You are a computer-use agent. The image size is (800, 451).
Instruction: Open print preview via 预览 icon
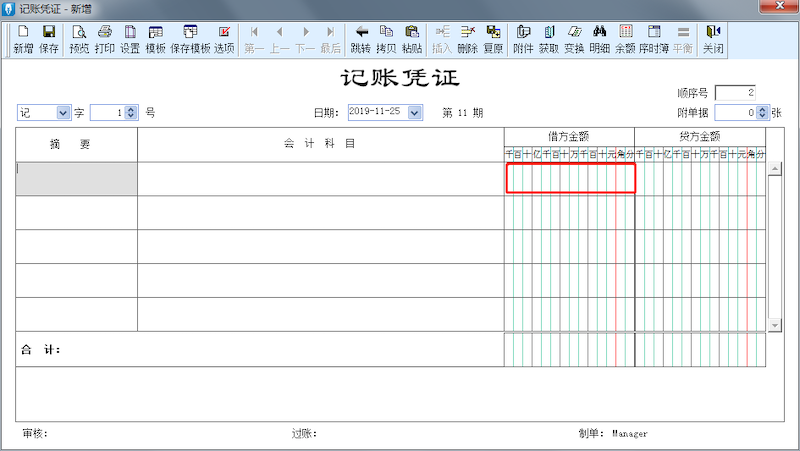pyautogui.click(x=79, y=39)
